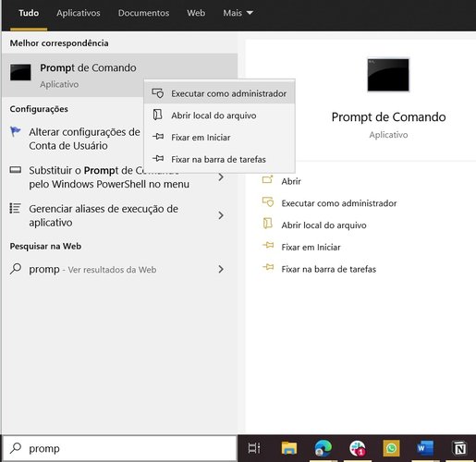Click the flag icon for user account settings

click(16, 131)
